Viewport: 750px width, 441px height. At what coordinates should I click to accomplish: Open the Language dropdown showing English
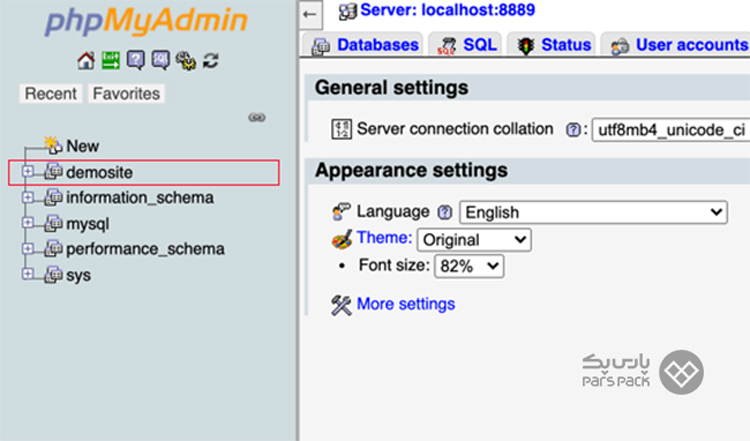[x=593, y=212]
